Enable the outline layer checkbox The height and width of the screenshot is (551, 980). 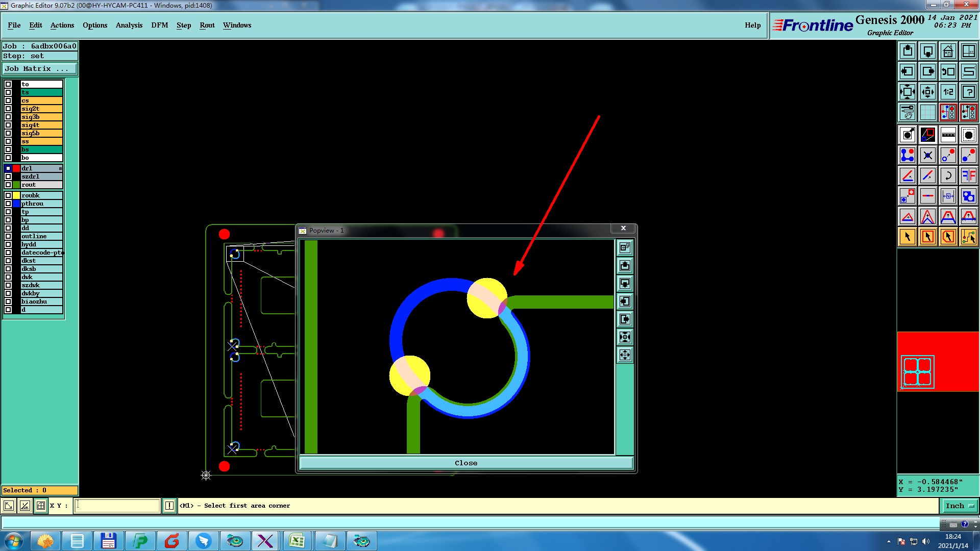[8, 236]
